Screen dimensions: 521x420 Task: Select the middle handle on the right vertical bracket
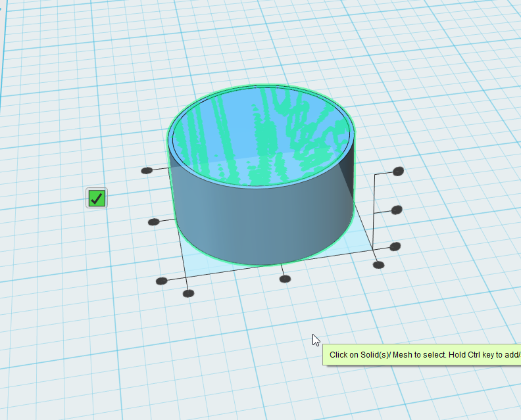[397, 210]
